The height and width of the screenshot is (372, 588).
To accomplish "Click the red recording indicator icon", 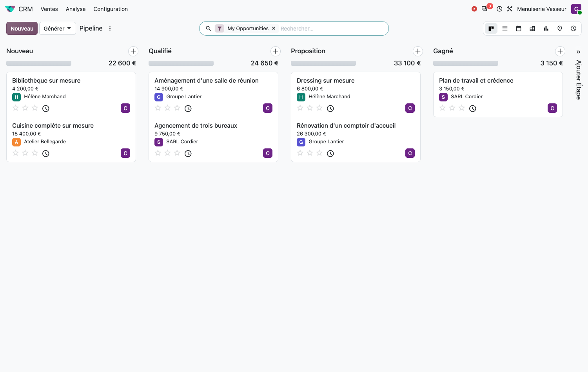I will [474, 9].
